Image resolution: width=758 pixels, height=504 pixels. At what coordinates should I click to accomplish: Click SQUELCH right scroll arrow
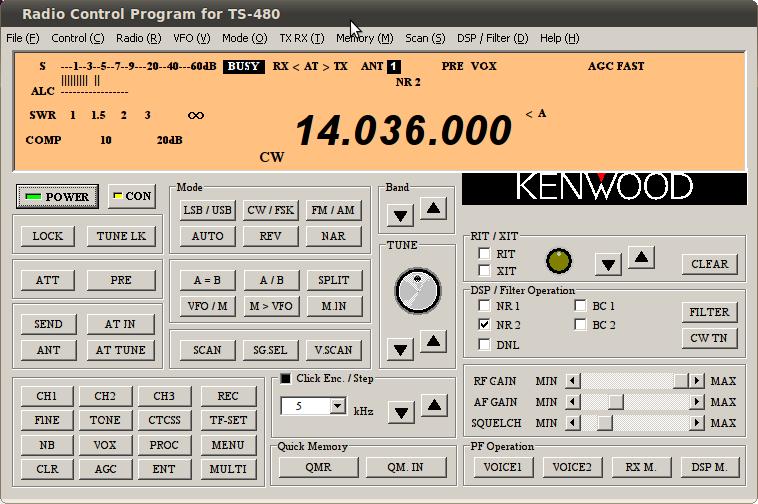click(696, 423)
